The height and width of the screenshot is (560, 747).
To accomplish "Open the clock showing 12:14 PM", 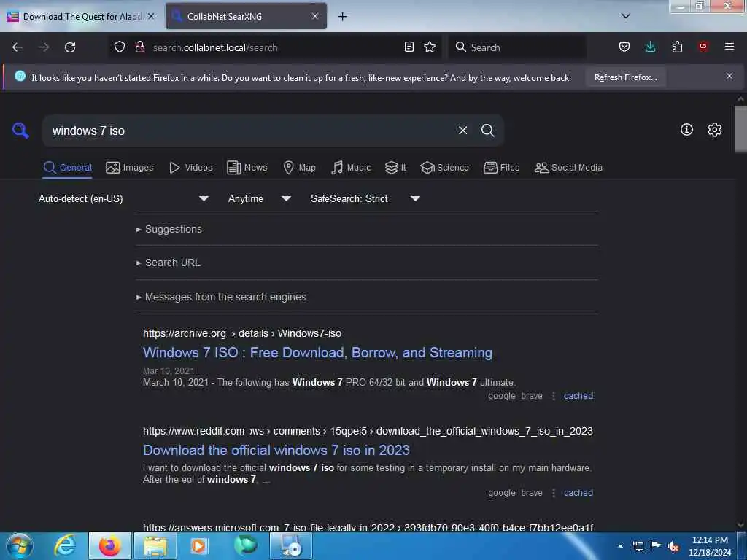I will [x=710, y=546].
